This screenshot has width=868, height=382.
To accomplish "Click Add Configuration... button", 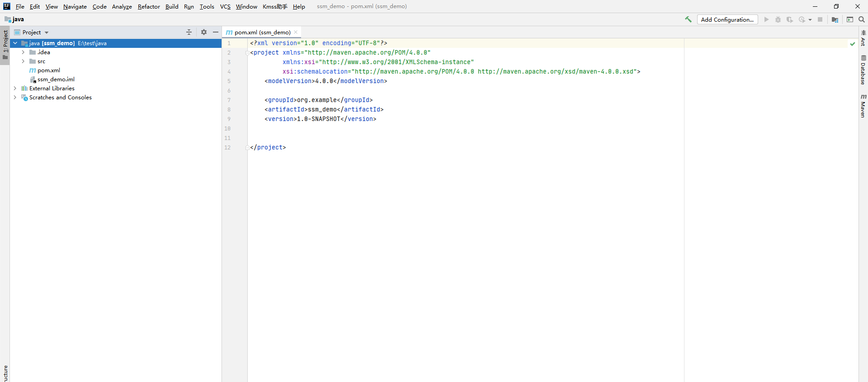I will (727, 19).
